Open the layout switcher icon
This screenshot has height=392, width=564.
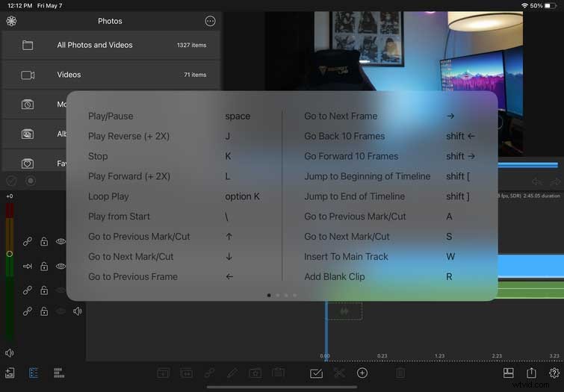pyautogui.click(x=508, y=373)
